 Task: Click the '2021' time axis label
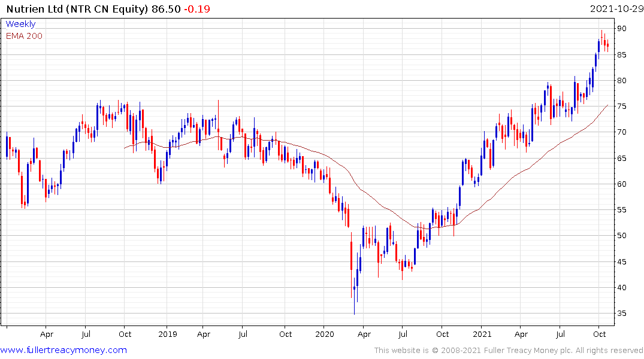[x=482, y=334]
